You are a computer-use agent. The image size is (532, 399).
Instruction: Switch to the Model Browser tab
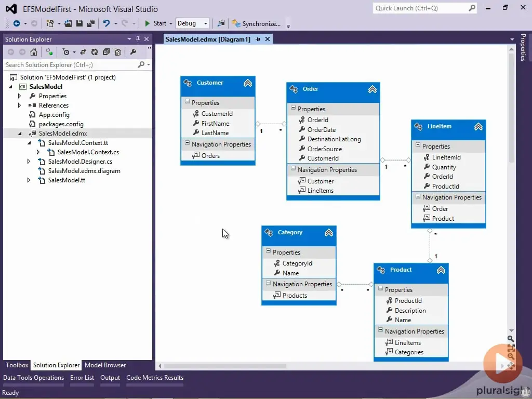105,365
